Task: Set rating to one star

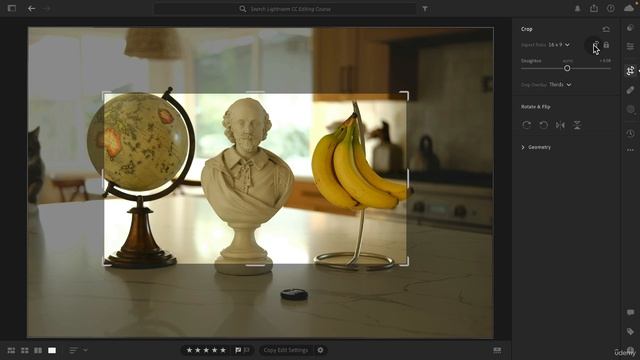Action: pyautogui.click(x=189, y=350)
